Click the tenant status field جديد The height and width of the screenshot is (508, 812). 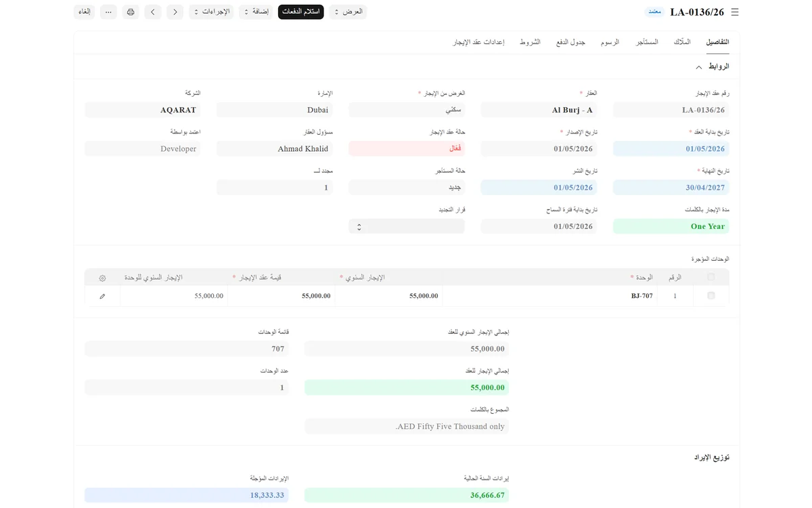point(407,188)
